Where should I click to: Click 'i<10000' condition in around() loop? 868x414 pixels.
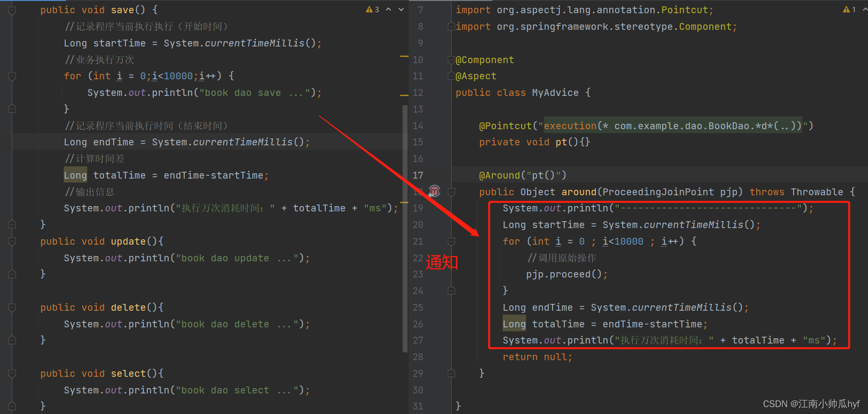click(623, 241)
